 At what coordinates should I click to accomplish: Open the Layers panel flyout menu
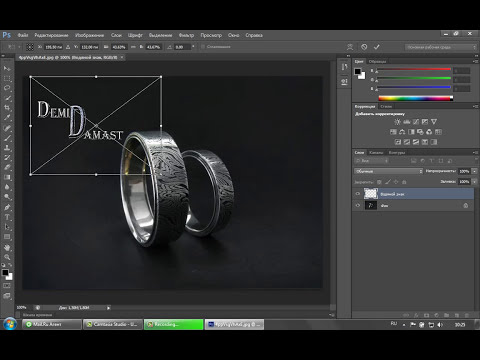tap(475, 152)
